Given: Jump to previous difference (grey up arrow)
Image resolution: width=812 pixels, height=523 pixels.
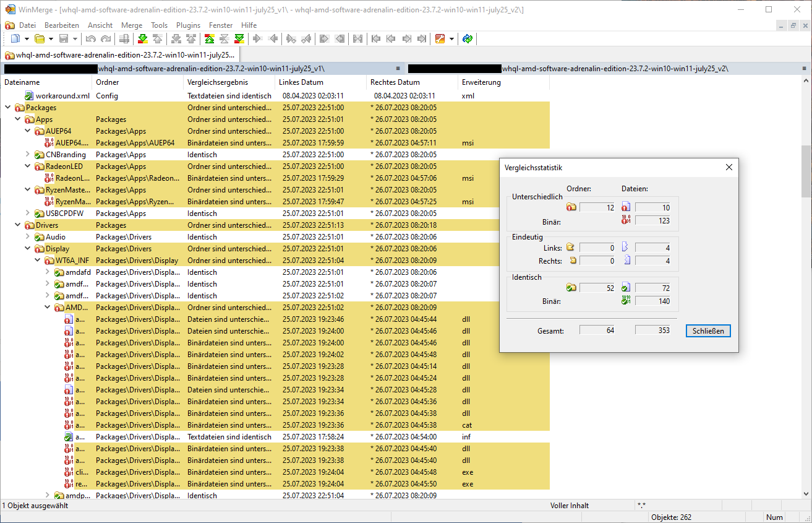Looking at the screenshot, I should click(158, 39).
